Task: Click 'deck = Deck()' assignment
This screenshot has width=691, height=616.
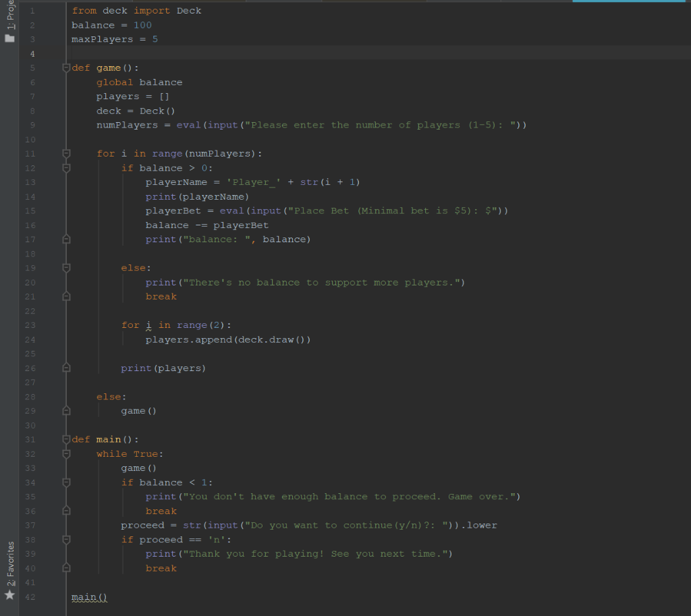Action: [136, 111]
